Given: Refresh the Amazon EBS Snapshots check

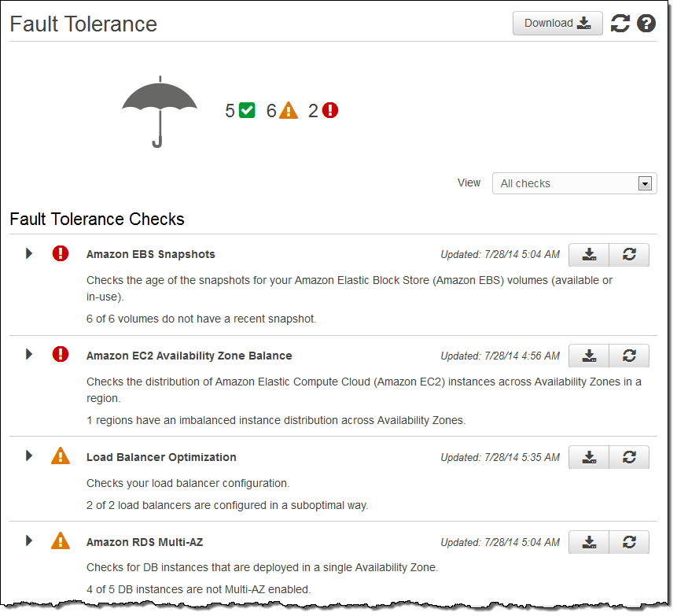Looking at the screenshot, I should pyautogui.click(x=629, y=254).
